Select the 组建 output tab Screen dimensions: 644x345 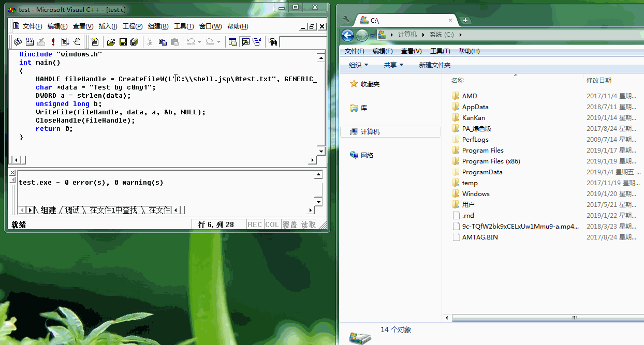pos(48,210)
